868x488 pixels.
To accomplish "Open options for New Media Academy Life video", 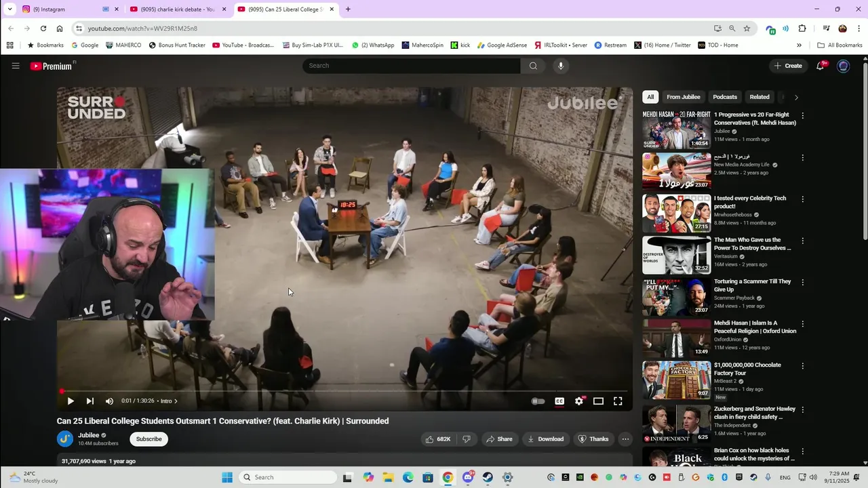I will pos(803,157).
